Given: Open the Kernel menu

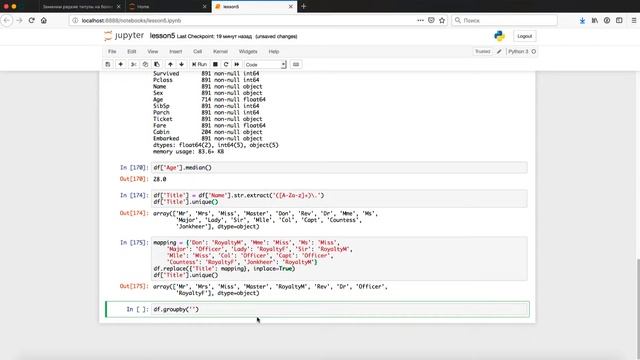Looking at the screenshot, I should pyautogui.click(x=220, y=51).
